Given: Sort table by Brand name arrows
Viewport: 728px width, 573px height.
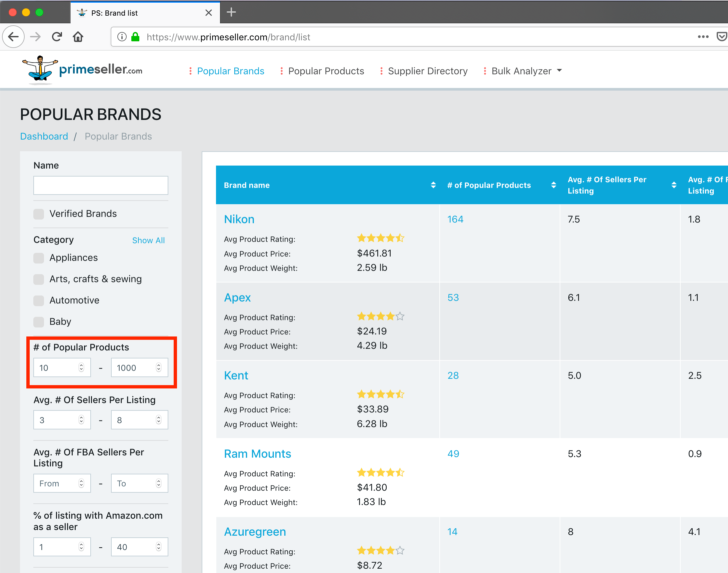Looking at the screenshot, I should (433, 185).
